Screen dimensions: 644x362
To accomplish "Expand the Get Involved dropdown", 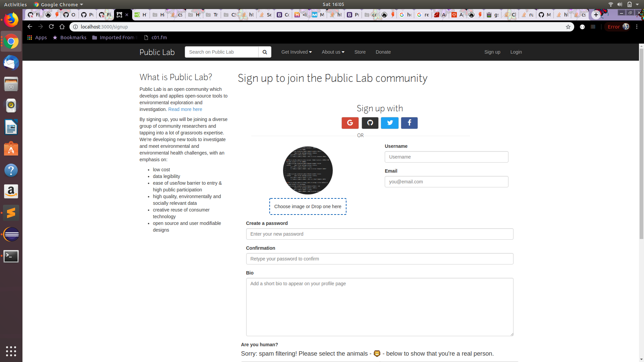I will (297, 52).
